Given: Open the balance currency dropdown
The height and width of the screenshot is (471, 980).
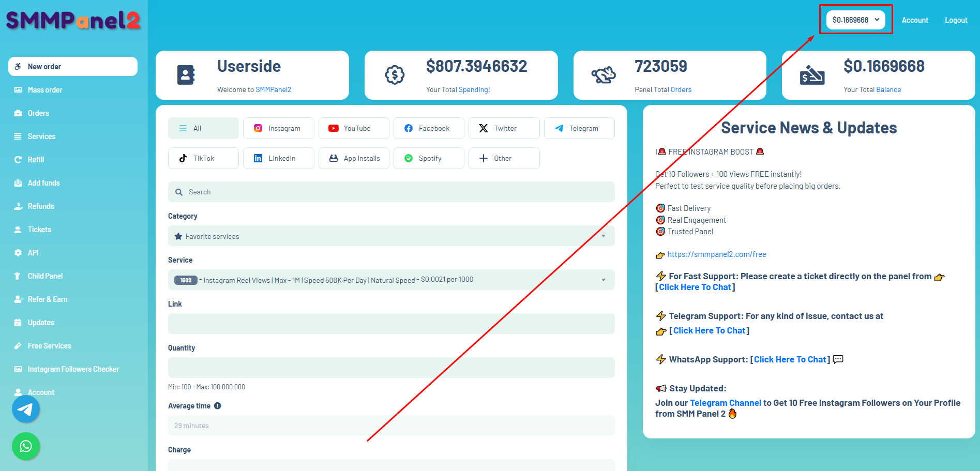Looking at the screenshot, I should pos(855,20).
